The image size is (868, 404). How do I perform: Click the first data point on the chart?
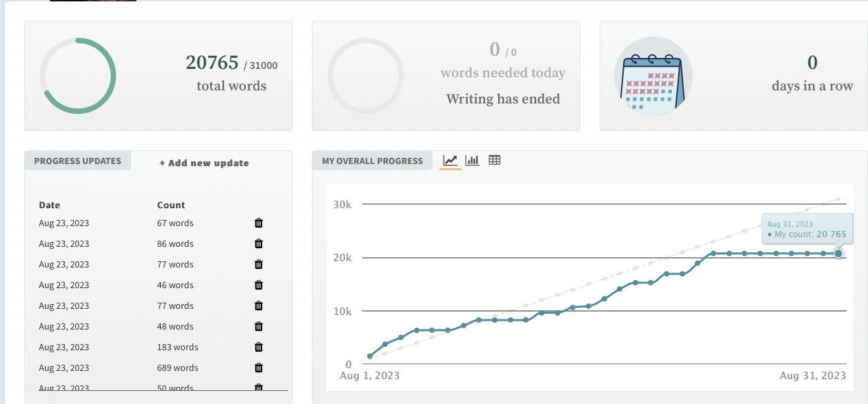370,356
